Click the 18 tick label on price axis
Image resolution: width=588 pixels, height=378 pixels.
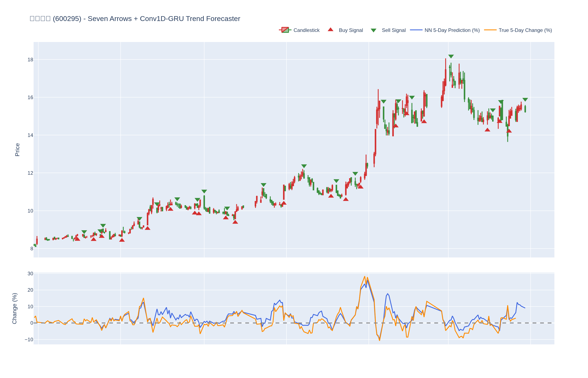click(30, 60)
